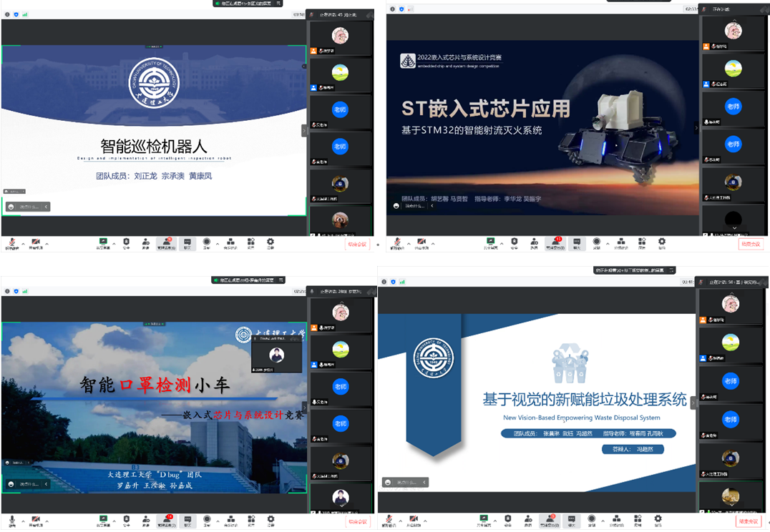
Task: Open Chat icon in bottom-left meeting toolbar
Action: click(187, 520)
